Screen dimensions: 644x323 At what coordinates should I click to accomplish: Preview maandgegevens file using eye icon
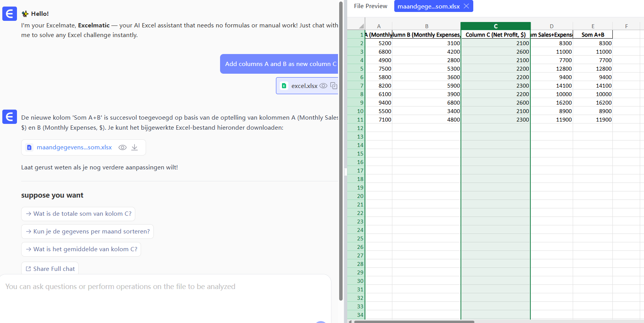tap(123, 147)
